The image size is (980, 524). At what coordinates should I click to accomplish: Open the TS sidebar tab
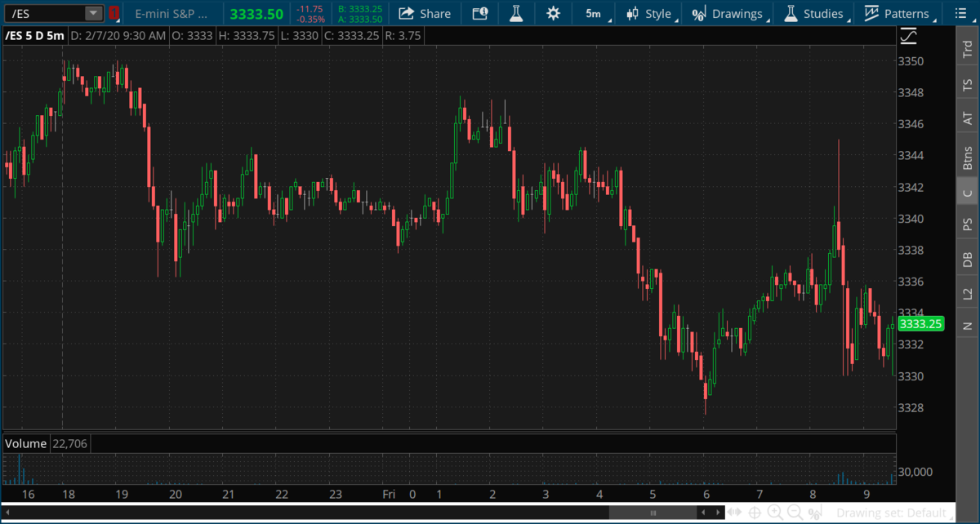968,85
